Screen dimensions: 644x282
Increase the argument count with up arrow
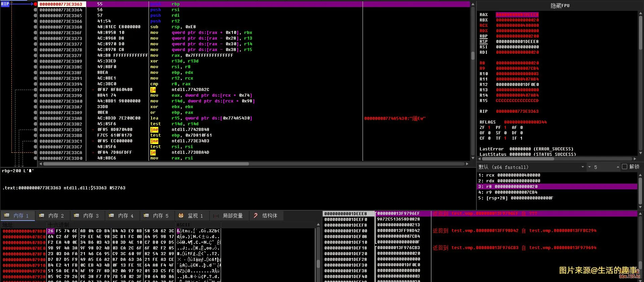[618, 167]
